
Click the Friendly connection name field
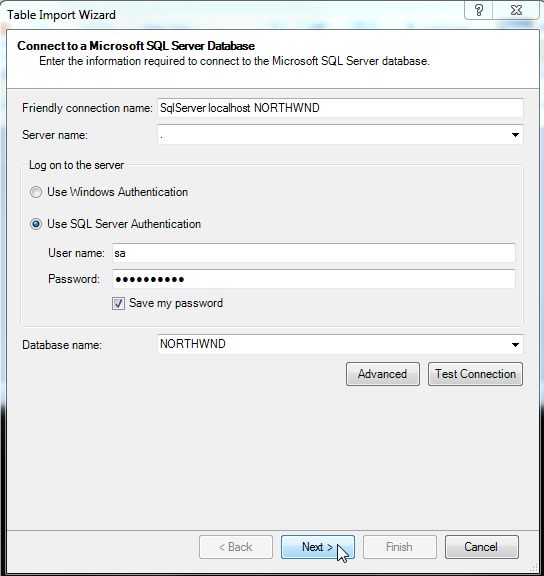coord(340,108)
